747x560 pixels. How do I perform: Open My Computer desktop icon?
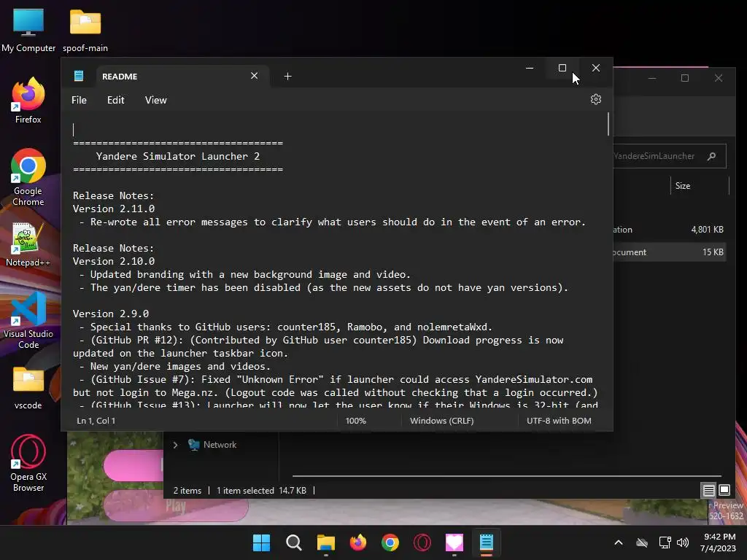[28, 30]
